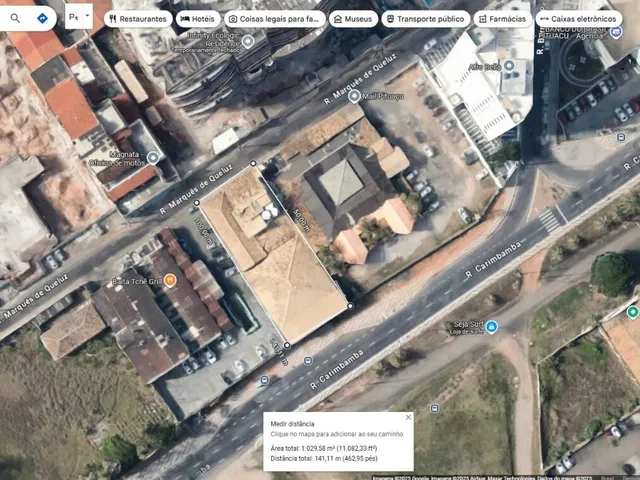Filter by Restaurantes chip
Viewport: 640px width, 480px height.
(138, 19)
